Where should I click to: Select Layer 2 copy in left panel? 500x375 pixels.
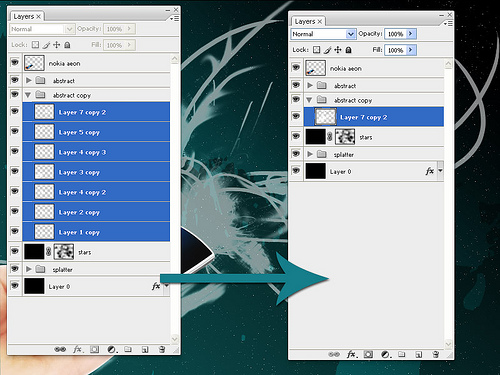click(96, 212)
